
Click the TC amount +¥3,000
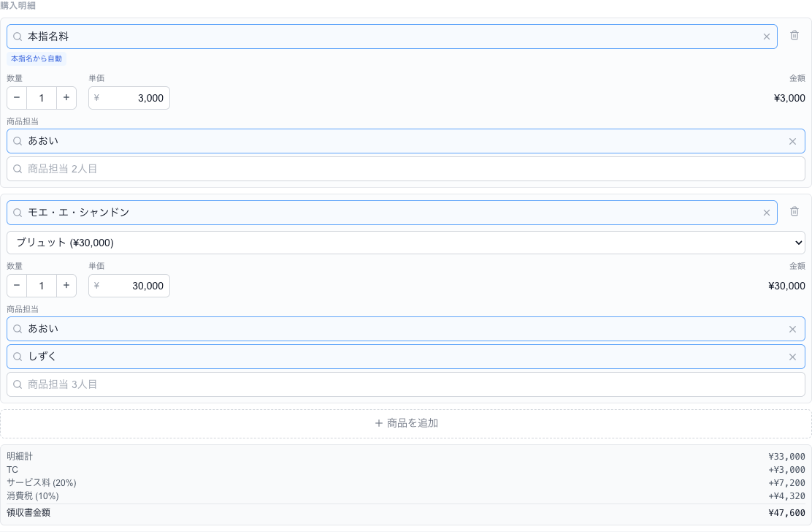click(786, 470)
